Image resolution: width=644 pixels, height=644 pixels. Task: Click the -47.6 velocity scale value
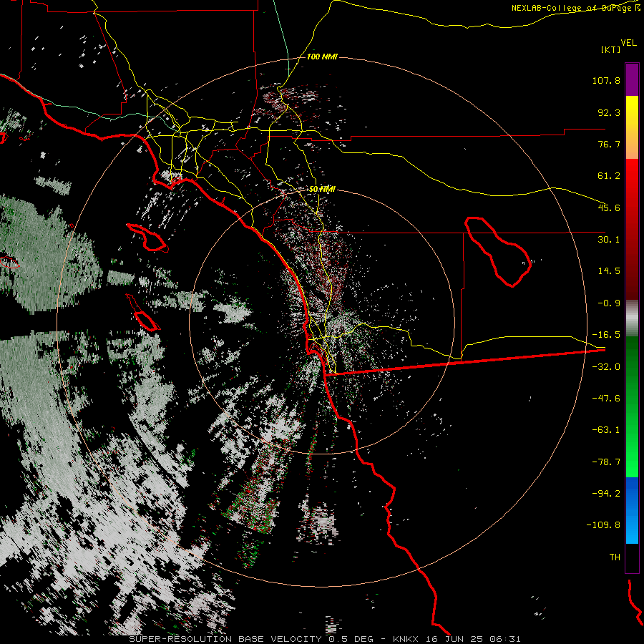pos(606,399)
